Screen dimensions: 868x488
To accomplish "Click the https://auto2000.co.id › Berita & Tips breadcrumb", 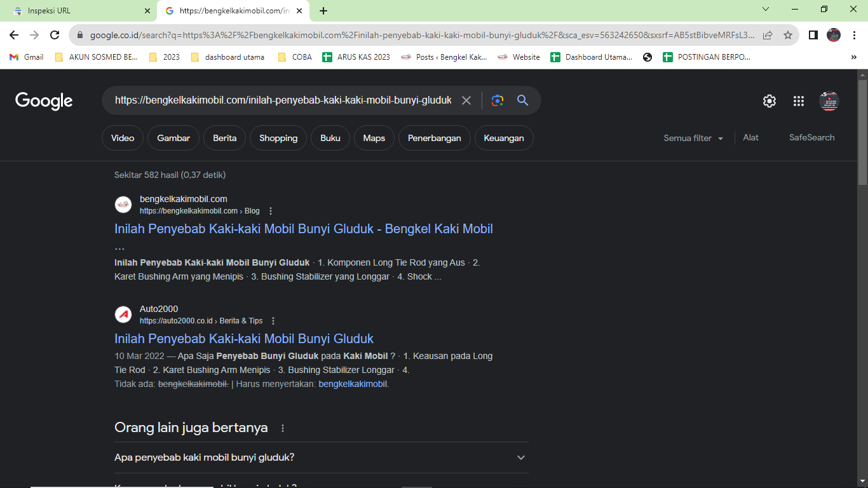I will (201, 321).
